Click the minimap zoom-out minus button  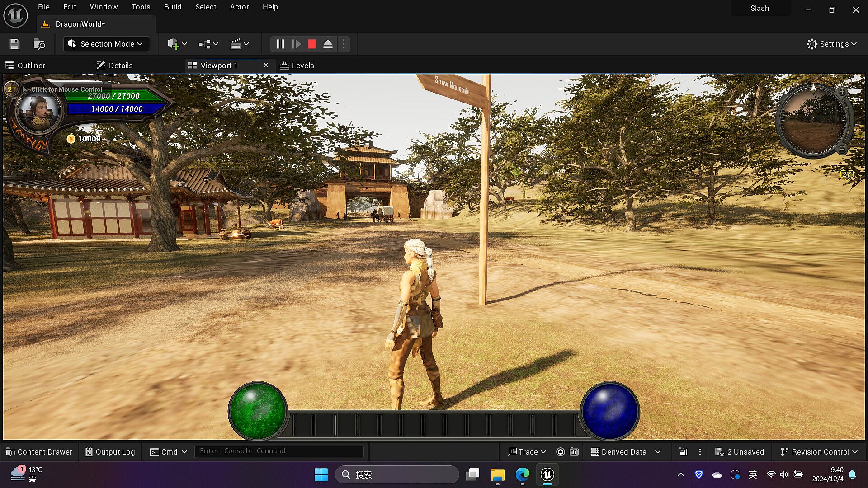pyautogui.click(x=842, y=150)
